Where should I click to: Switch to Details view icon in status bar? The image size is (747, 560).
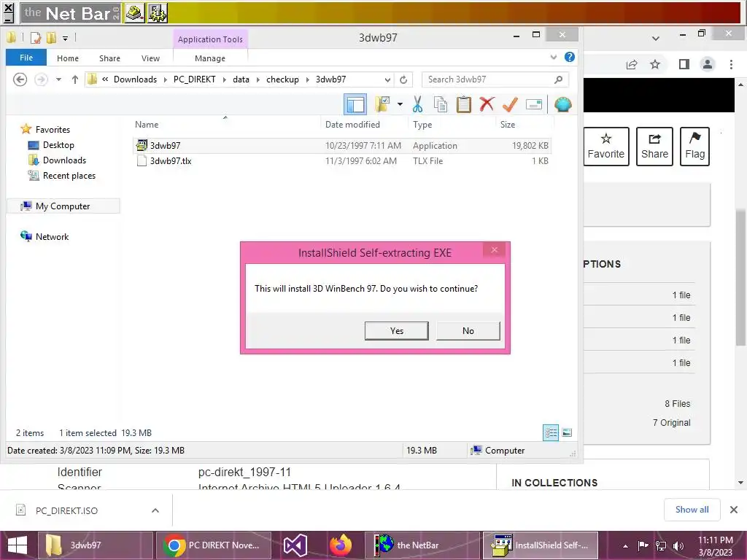pos(551,432)
